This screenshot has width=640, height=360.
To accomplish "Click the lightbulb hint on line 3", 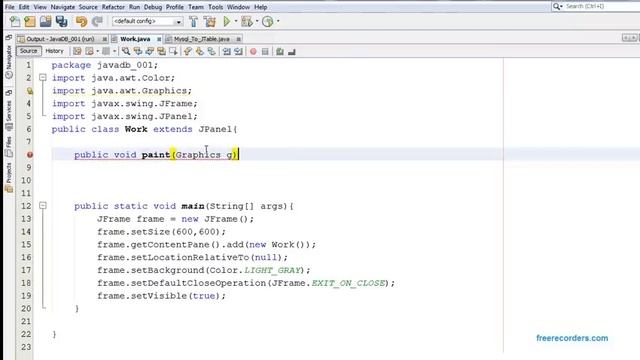I will tap(30, 91).
